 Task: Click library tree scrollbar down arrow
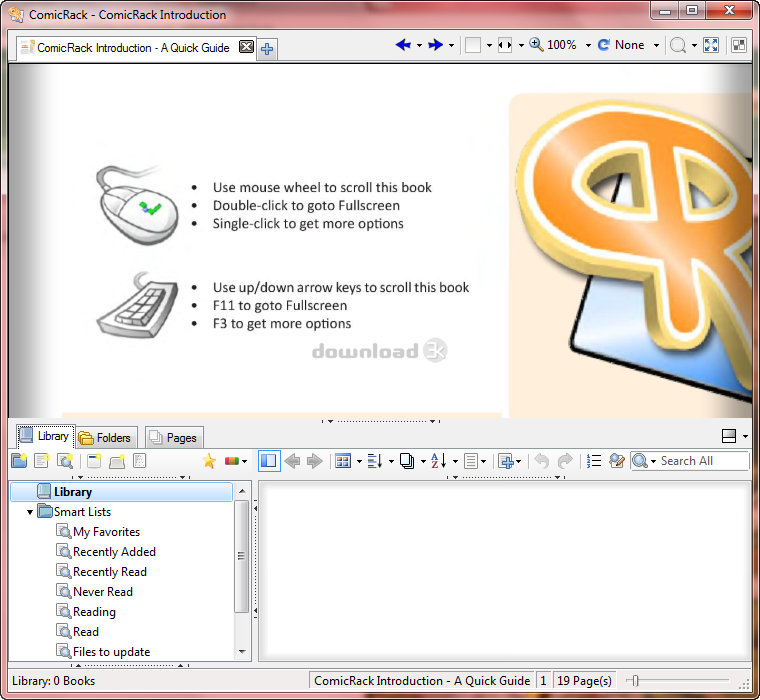242,652
